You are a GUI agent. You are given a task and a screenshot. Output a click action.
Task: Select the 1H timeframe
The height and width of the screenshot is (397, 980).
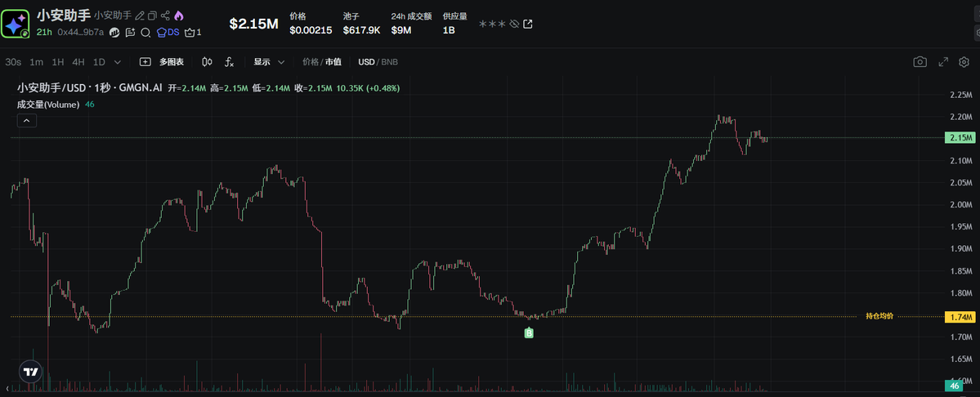pos(57,62)
